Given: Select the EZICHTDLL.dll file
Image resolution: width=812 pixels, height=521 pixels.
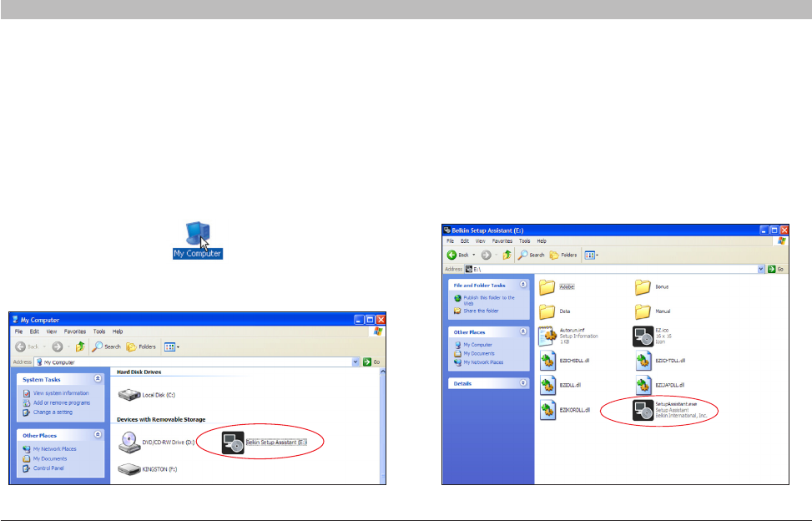Looking at the screenshot, I should pos(660,361).
